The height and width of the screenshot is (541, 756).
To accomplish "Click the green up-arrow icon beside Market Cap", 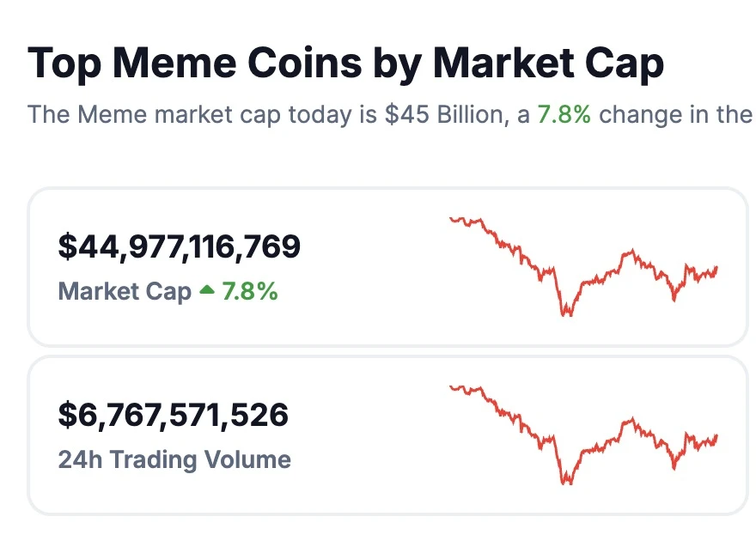I will (206, 291).
